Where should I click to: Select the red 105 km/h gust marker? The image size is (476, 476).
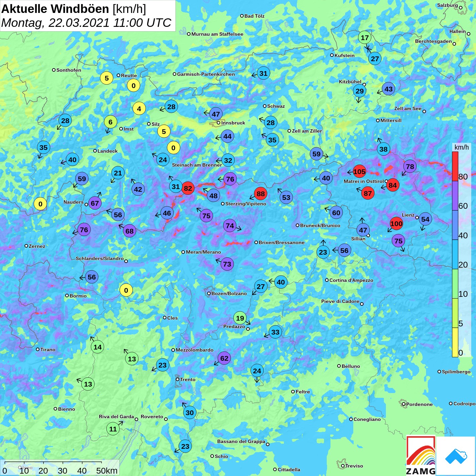pos(359,172)
